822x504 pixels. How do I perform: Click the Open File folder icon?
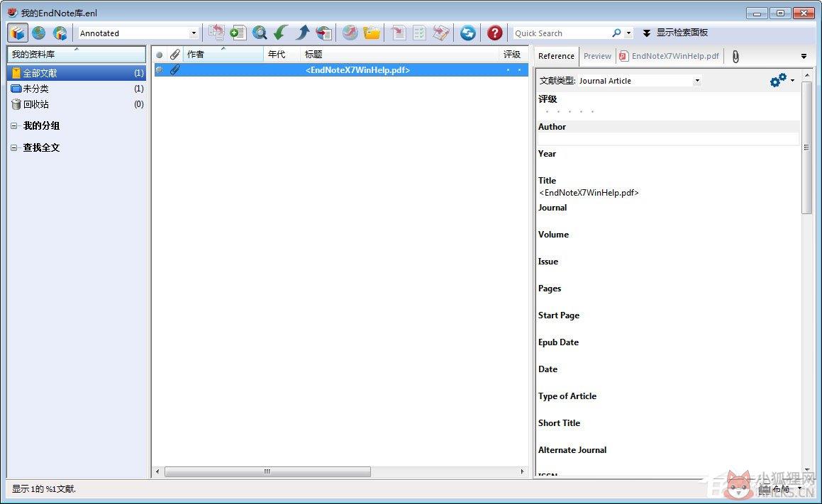372,33
